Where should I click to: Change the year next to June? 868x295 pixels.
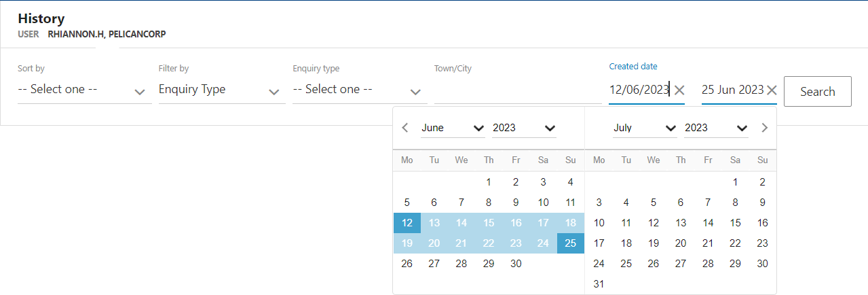point(524,128)
